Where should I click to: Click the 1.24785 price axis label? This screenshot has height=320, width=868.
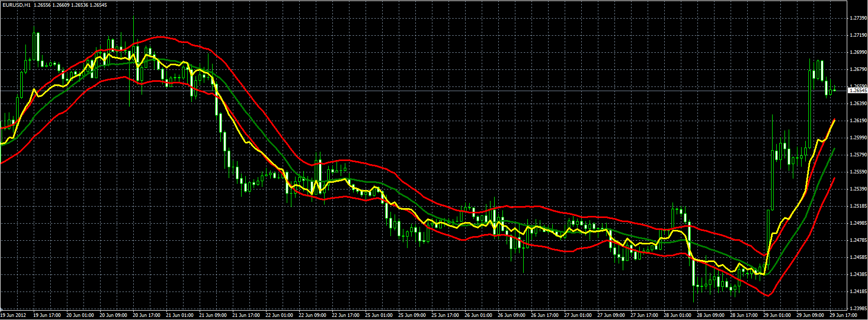(x=859, y=240)
